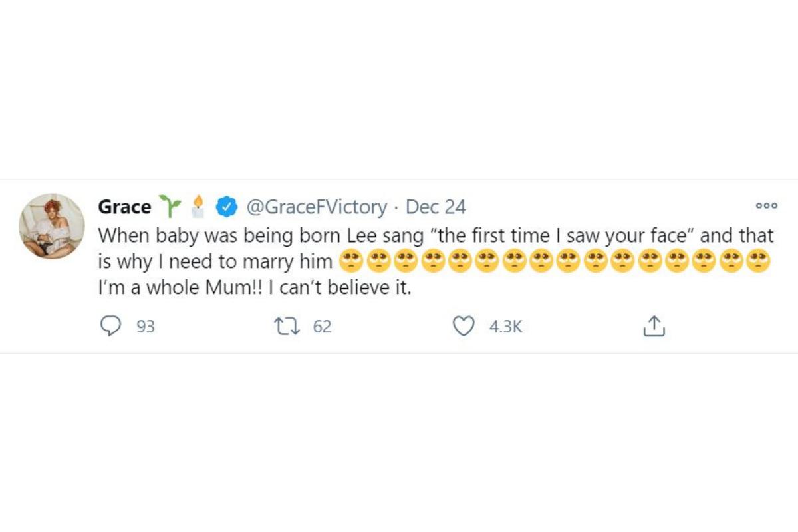The height and width of the screenshot is (532, 798).
Task: Click the first eye-roll emoji in the tweet
Action: pyautogui.click(x=351, y=261)
